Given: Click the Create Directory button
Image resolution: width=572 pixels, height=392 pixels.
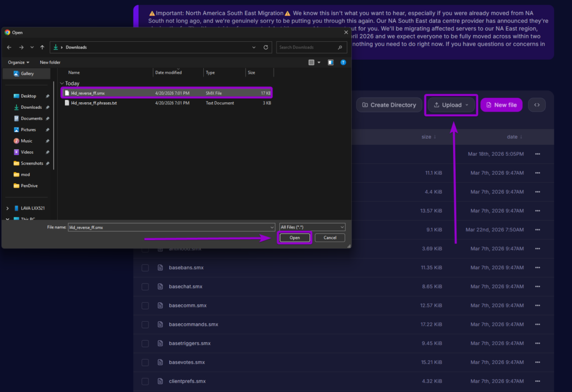Looking at the screenshot, I should coord(389,104).
